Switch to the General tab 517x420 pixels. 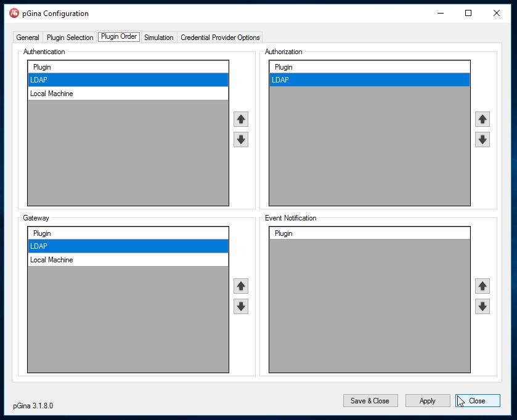tap(28, 38)
